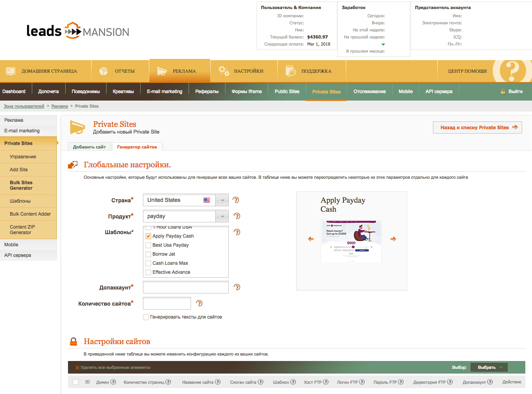
Task: Click the Apply Payday Cash preview thumbnail
Action: coord(351,241)
